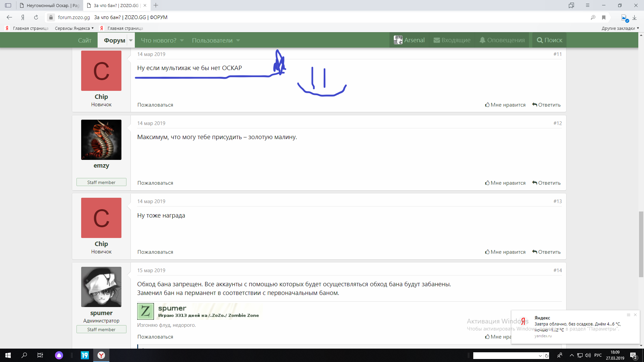Click the Yandex Browser taskbar icon
This screenshot has width=644, height=362.
(101, 355)
